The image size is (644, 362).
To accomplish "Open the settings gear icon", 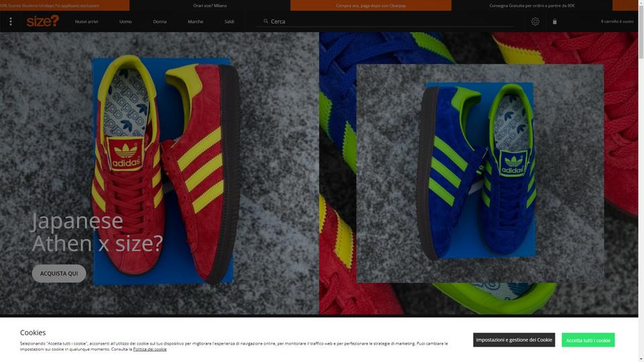I will click(535, 21).
